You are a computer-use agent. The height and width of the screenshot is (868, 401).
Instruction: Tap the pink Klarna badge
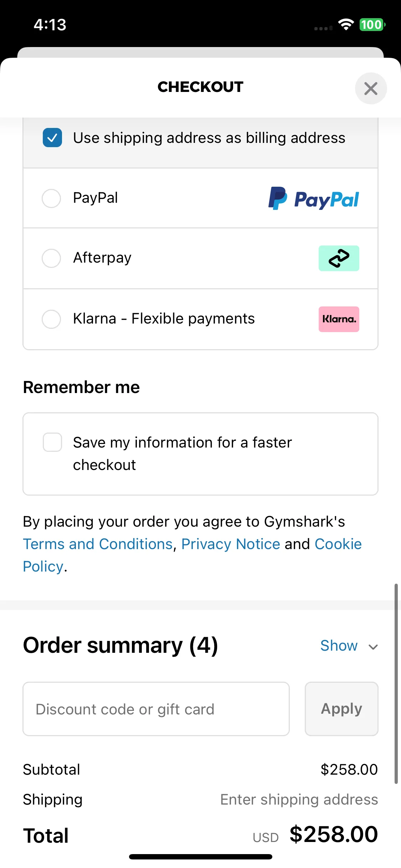(x=339, y=319)
